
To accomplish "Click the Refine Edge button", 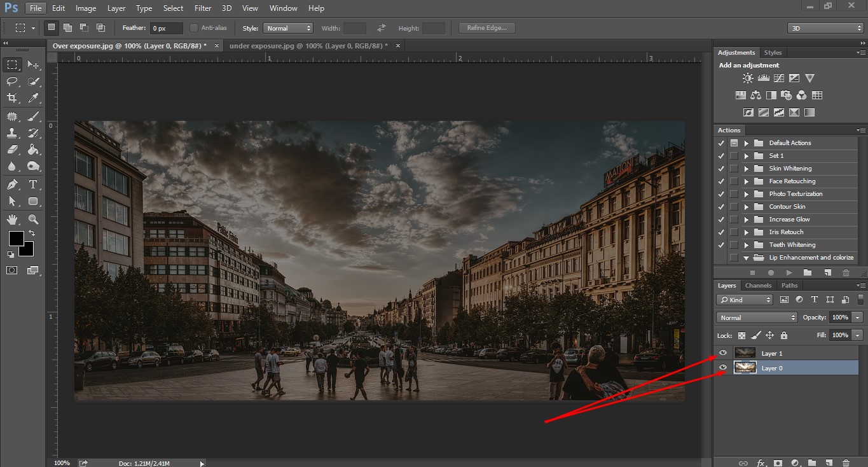I will (x=486, y=27).
